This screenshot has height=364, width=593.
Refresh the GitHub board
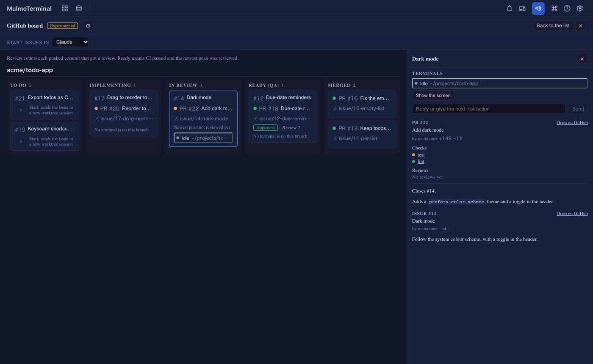[x=88, y=26]
